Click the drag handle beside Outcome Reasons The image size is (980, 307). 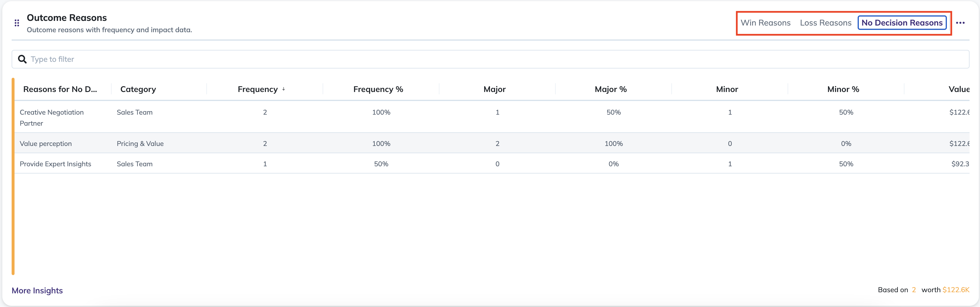17,23
